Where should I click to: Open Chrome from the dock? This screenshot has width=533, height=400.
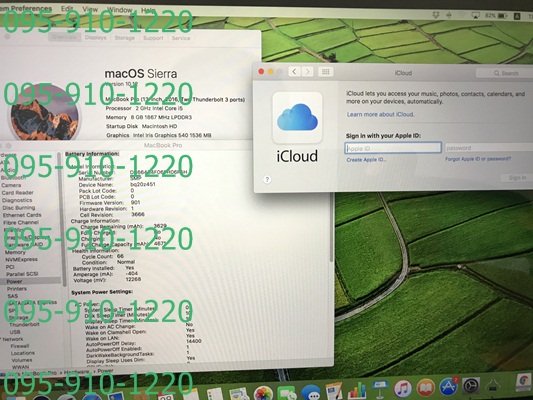[524, 382]
